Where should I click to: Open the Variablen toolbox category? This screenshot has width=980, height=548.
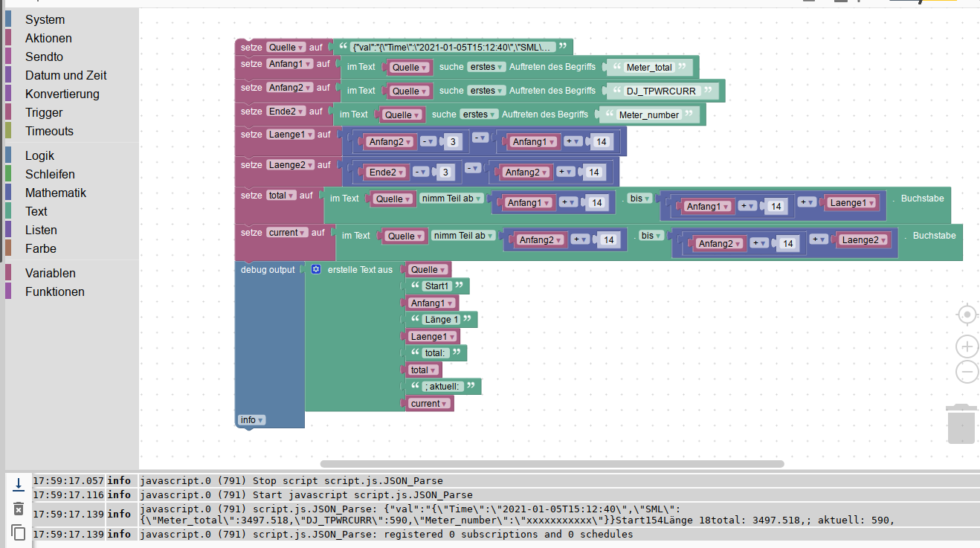click(x=50, y=273)
